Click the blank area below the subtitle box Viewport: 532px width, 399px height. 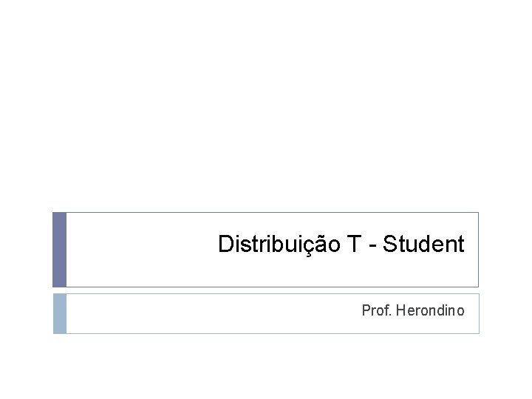(x=266, y=366)
